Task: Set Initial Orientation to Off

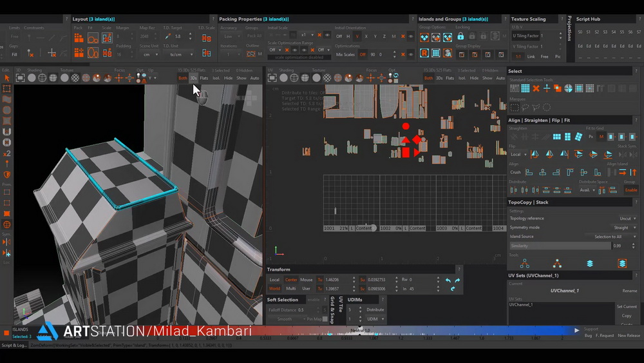Action: 339,36
